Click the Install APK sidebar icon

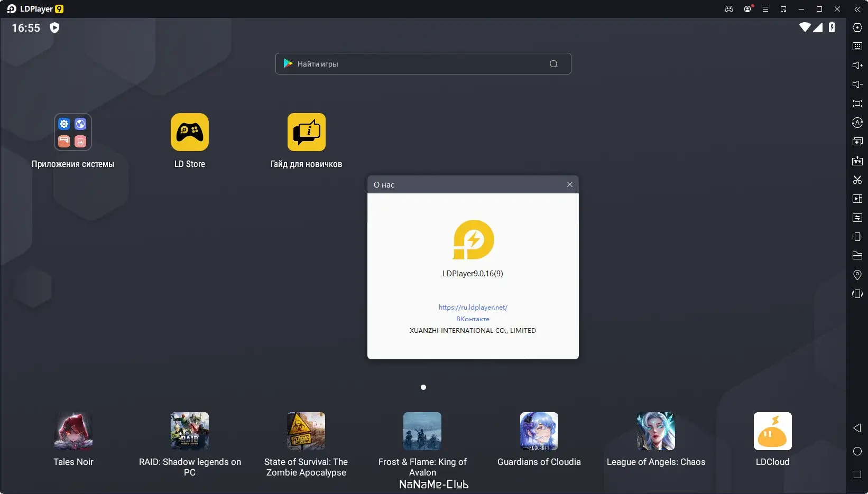pyautogui.click(x=857, y=161)
